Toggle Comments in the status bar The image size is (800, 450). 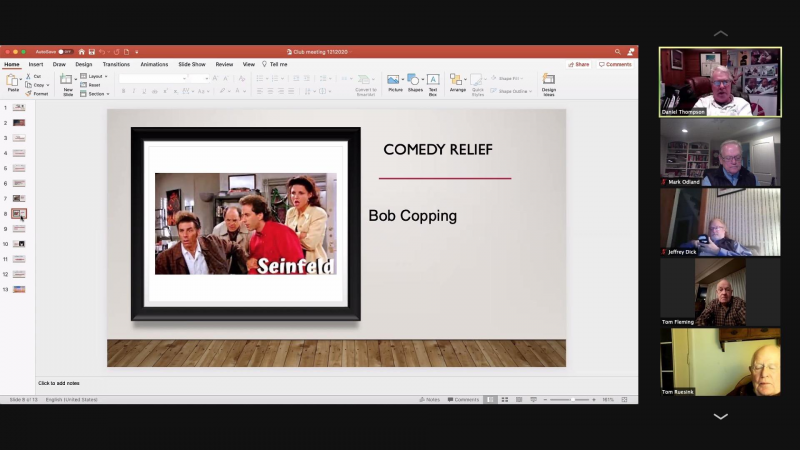(x=463, y=399)
